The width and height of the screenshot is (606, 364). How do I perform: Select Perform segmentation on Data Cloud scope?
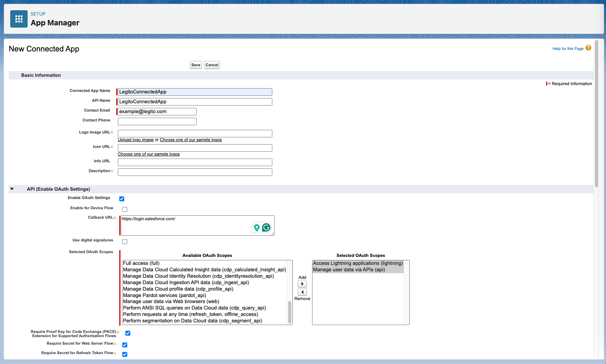[205, 321]
